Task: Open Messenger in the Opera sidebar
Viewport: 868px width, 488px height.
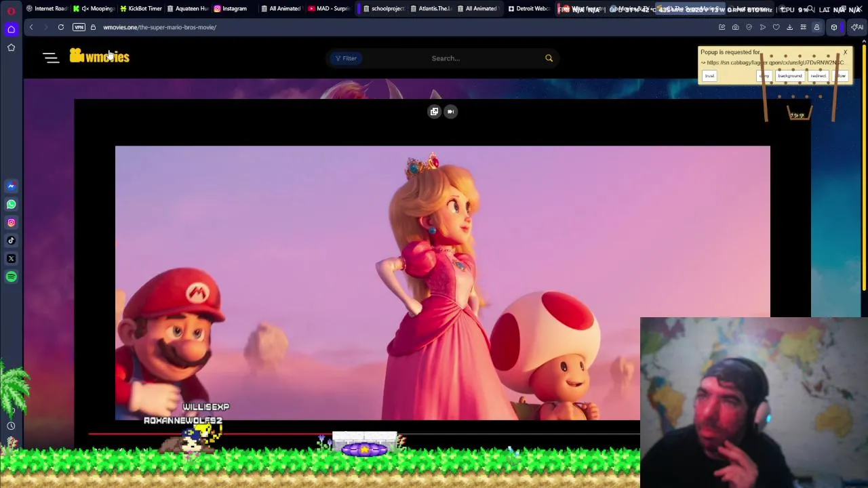Action: (x=11, y=186)
